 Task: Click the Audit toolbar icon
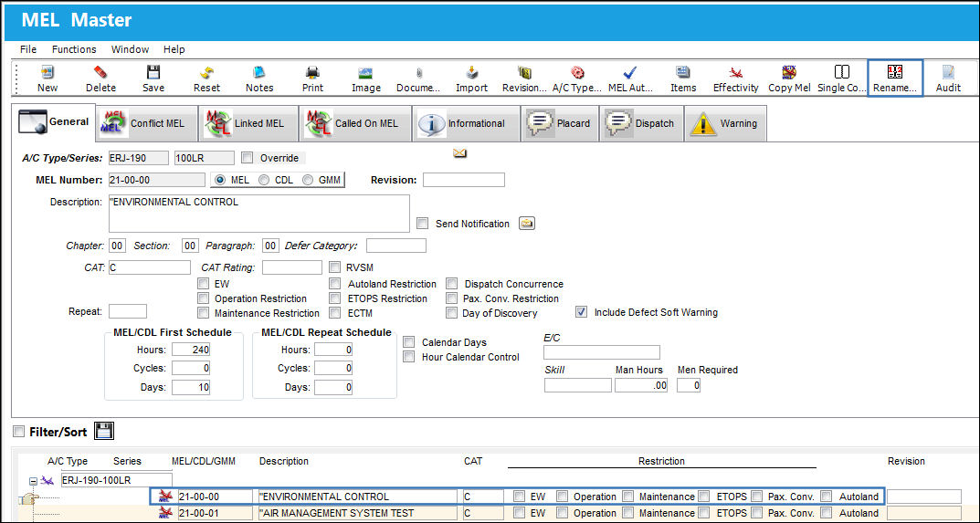[948, 72]
